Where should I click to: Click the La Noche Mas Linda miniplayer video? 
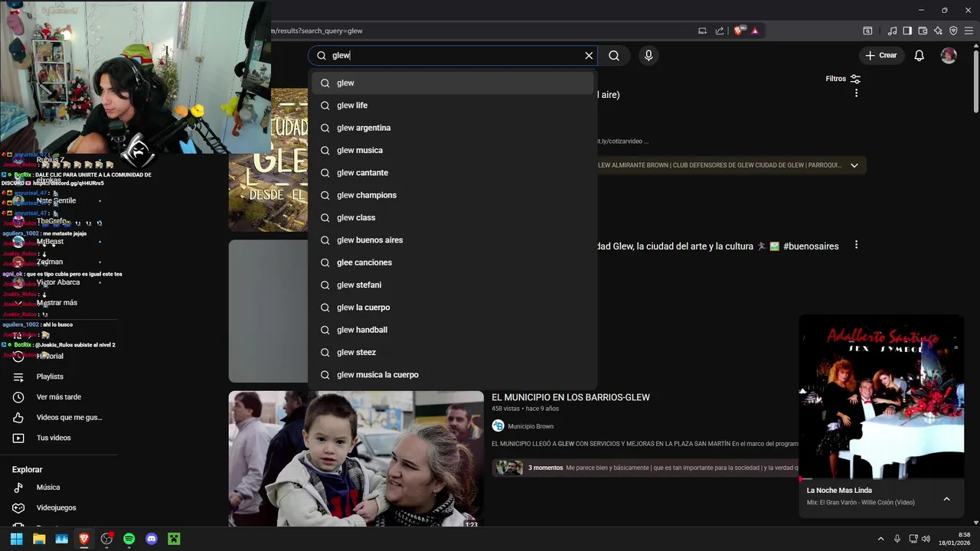[x=881, y=396]
